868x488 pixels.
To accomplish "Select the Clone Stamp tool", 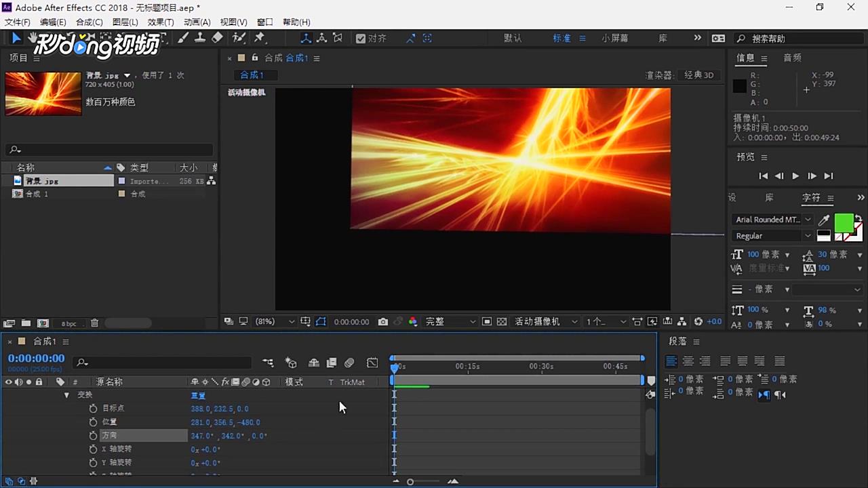I will pyautogui.click(x=200, y=38).
